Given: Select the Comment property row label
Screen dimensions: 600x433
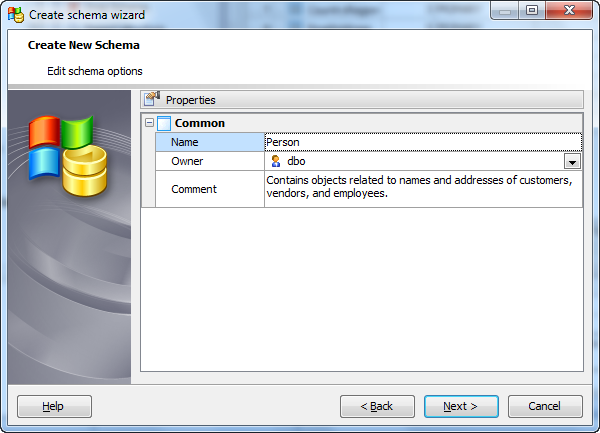Looking at the screenshot, I should pos(210,189).
